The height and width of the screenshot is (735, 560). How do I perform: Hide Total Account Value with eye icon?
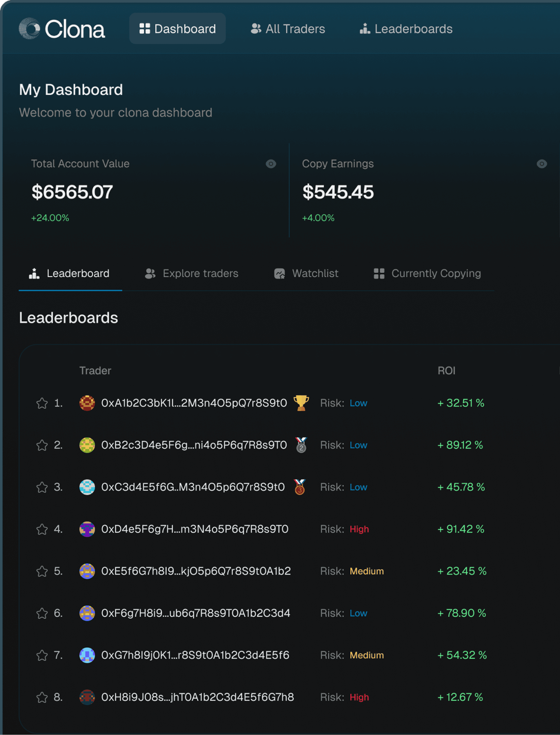pyautogui.click(x=271, y=164)
